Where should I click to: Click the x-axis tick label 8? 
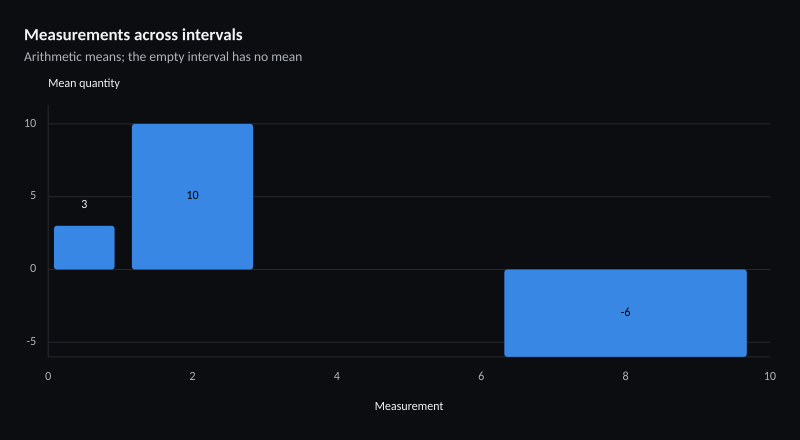pos(626,377)
